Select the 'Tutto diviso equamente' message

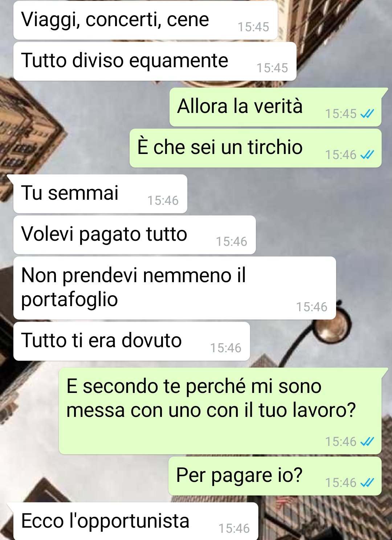tap(155, 61)
